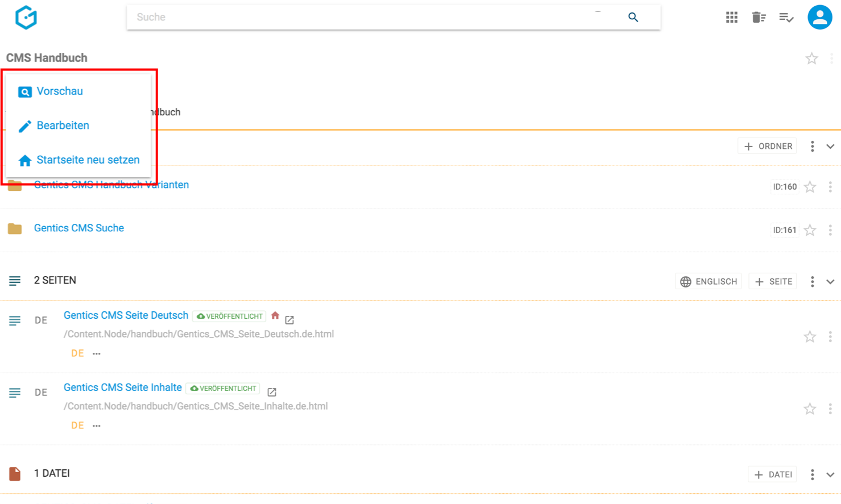Click DE language tag under Seite Inhalte
This screenshot has height=504, width=841.
77,426
